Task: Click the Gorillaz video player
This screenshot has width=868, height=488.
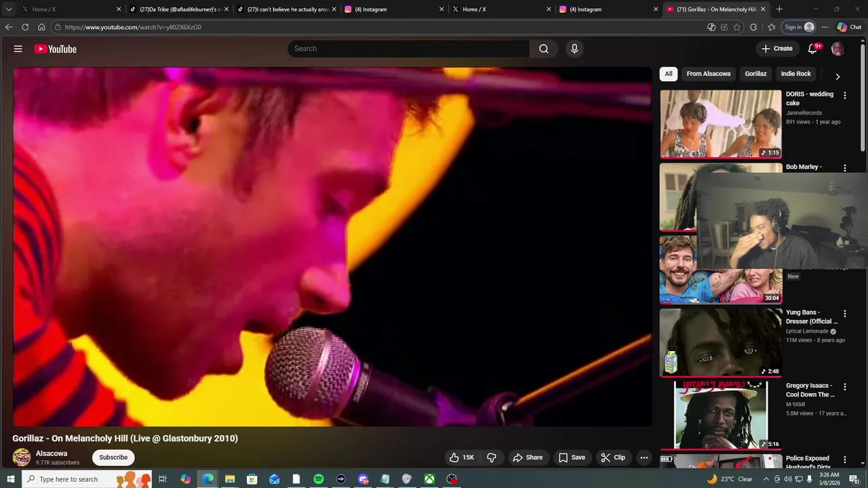Action: point(332,247)
